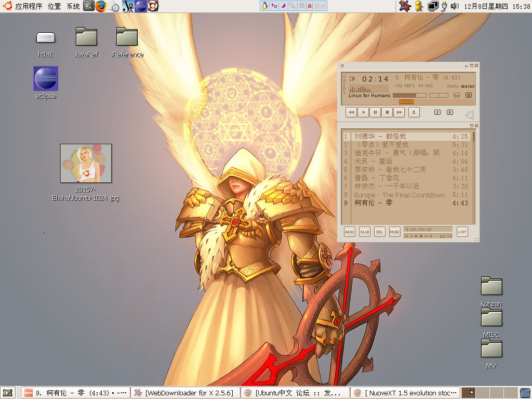This screenshot has height=399, width=532.
Task: Toggle repeat (R) in the player
Action: tap(450, 112)
